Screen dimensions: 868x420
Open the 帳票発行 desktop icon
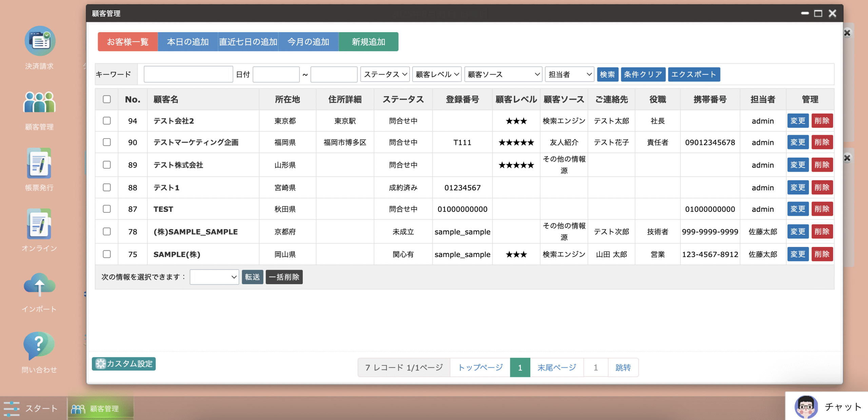point(39,163)
